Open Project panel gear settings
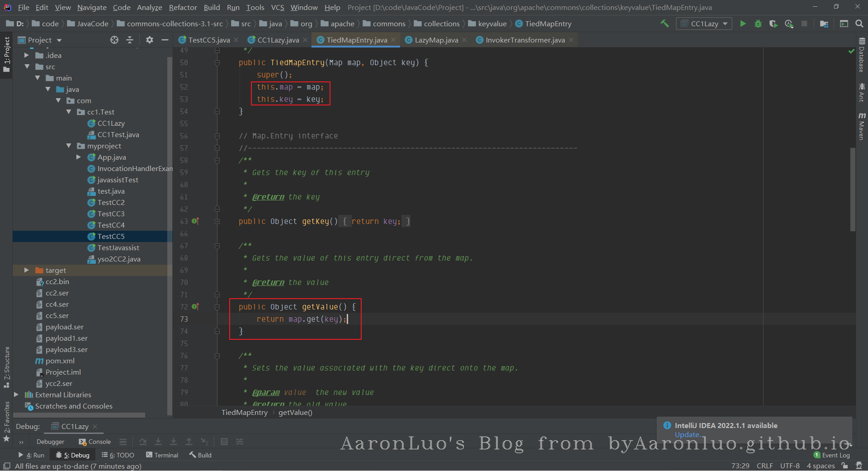 pos(150,40)
